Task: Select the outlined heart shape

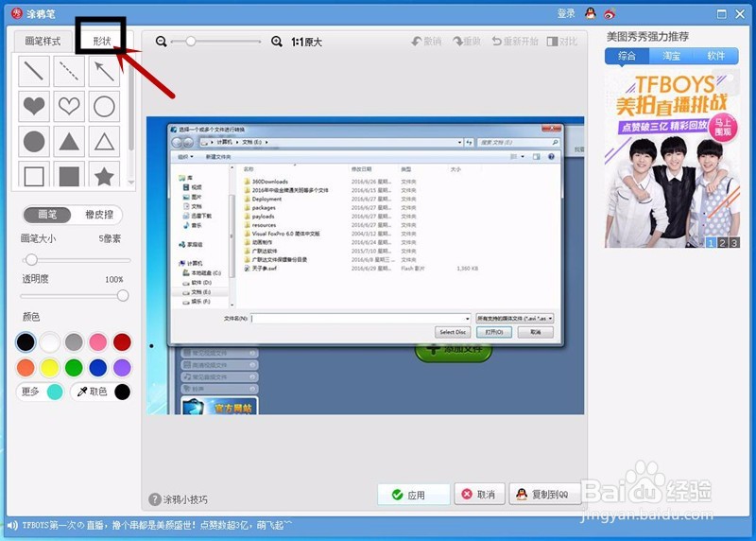Action: click(69, 106)
